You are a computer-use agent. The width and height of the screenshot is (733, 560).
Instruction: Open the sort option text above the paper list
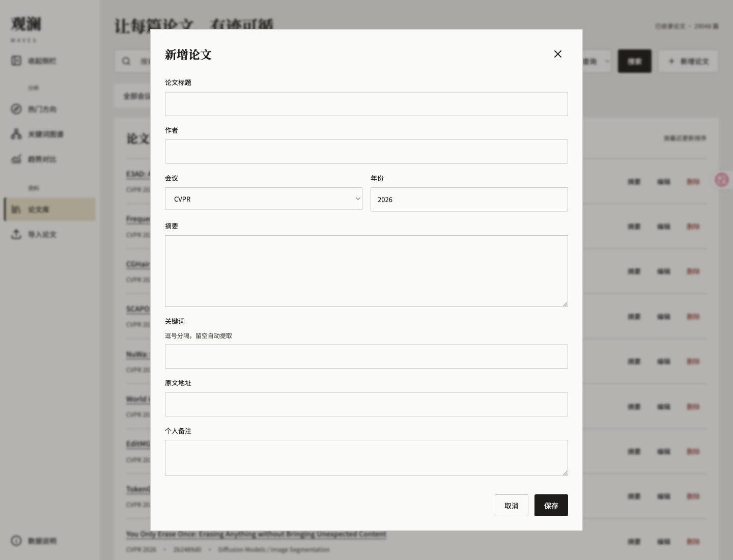685,138
